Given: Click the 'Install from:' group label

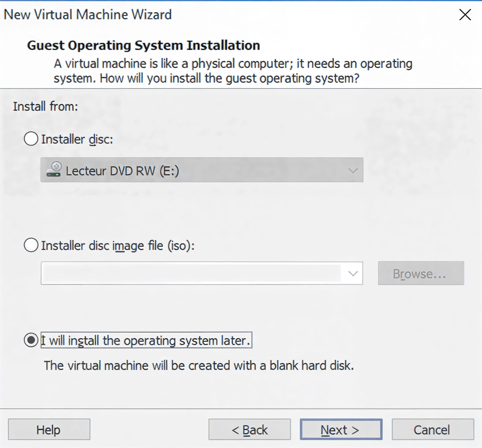Looking at the screenshot, I should (x=45, y=106).
